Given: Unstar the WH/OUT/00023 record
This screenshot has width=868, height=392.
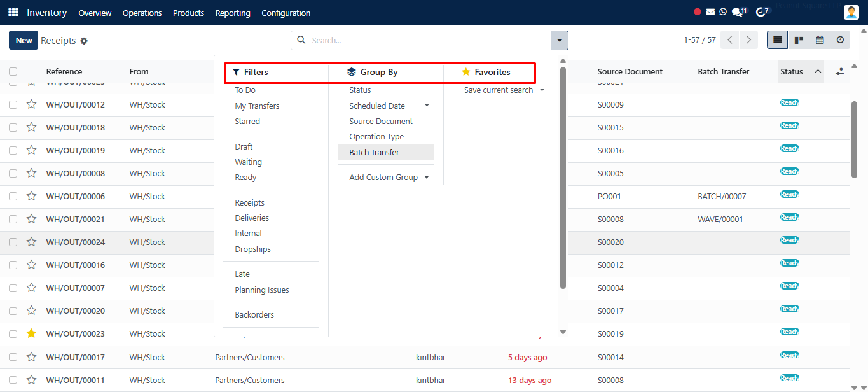Looking at the screenshot, I should pyautogui.click(x=31, y=333).
